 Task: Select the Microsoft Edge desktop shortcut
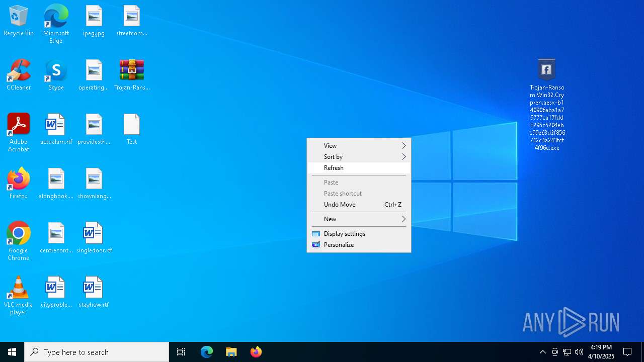click(56, 24)
